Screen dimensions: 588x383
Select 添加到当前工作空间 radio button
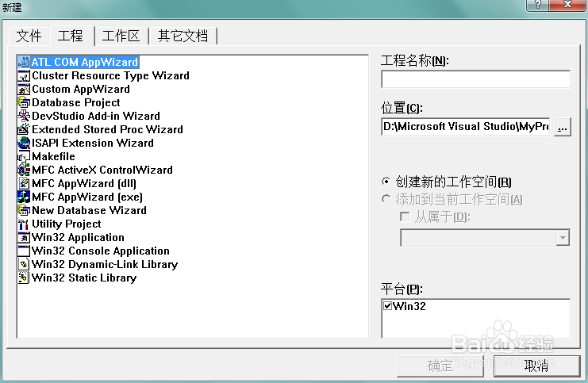386,199
